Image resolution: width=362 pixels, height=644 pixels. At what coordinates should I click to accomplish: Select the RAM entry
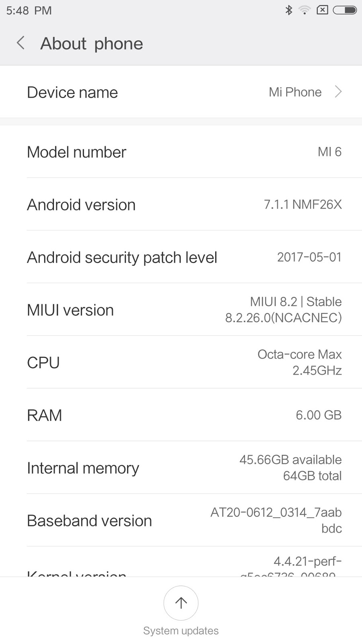pyautogui.click(x=181, y=415)
